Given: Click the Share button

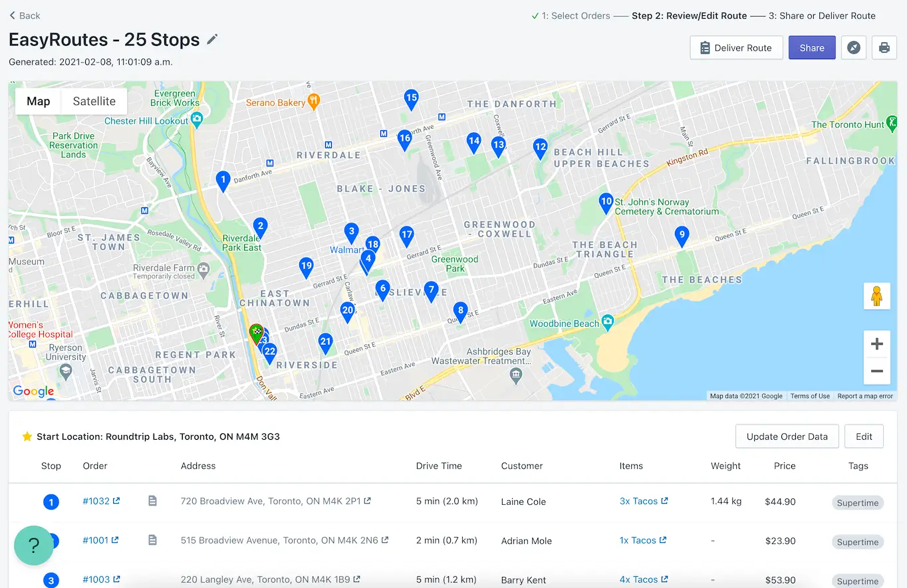Looking at the screenshot, I should [x=812, y=48].
